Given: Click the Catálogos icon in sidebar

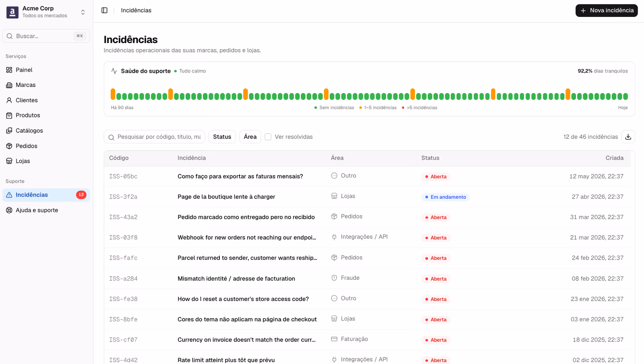Looking at the screenshot, I should 9,131.
